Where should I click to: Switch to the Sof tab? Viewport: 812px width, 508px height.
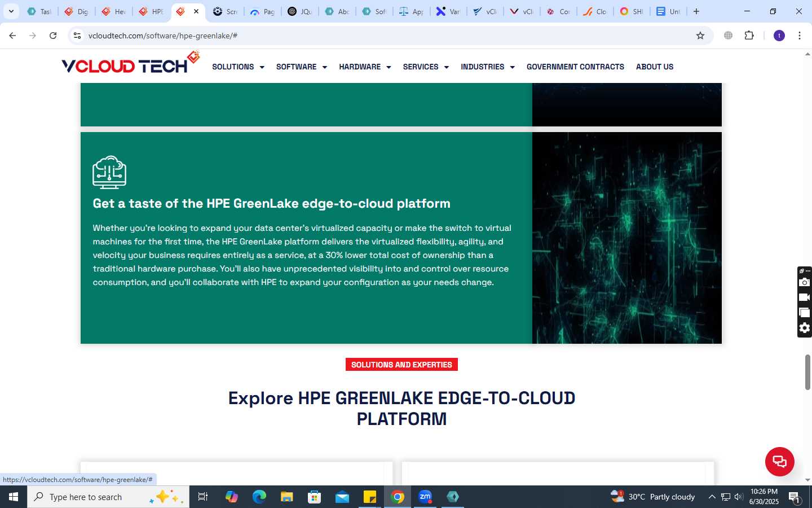tap(374, 11)
